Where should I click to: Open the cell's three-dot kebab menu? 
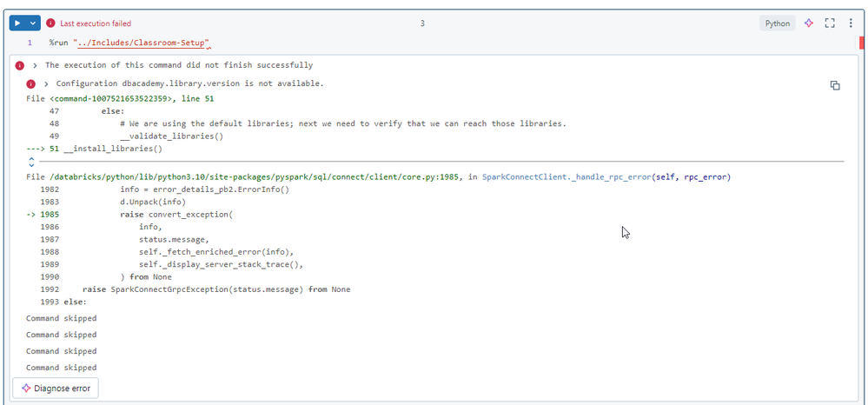point(851,23)
